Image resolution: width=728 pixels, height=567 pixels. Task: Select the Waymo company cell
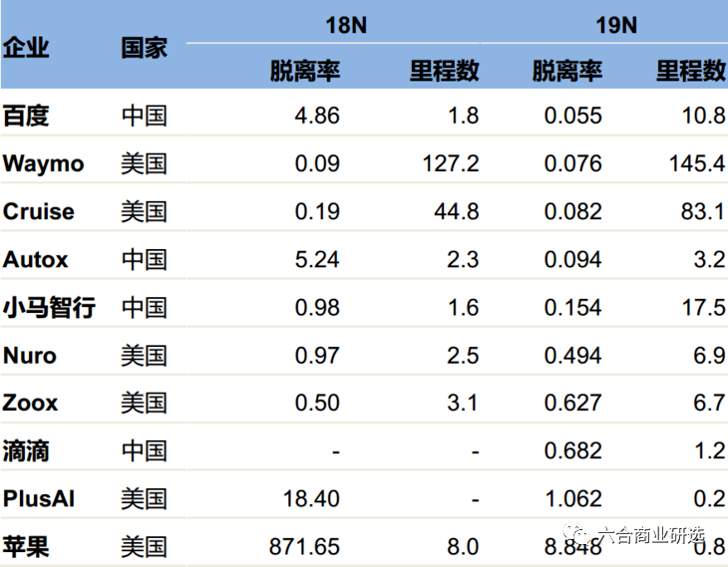[x=43, y=164]
